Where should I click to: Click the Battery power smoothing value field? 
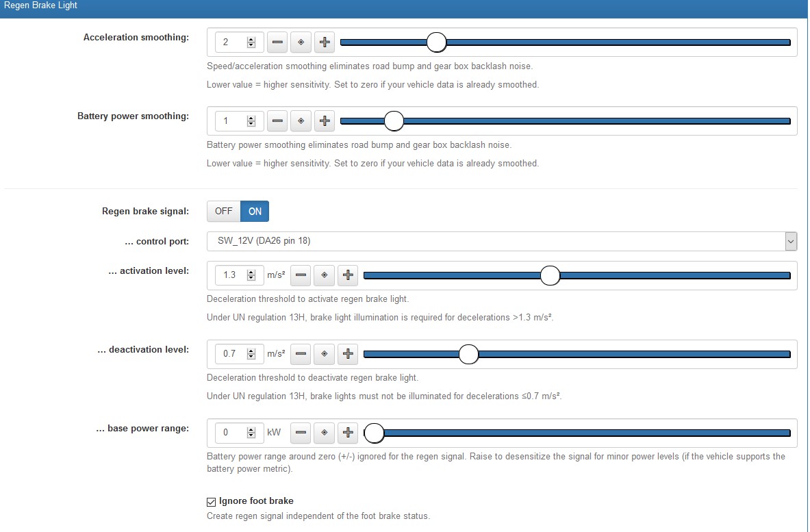coord(231,121)
